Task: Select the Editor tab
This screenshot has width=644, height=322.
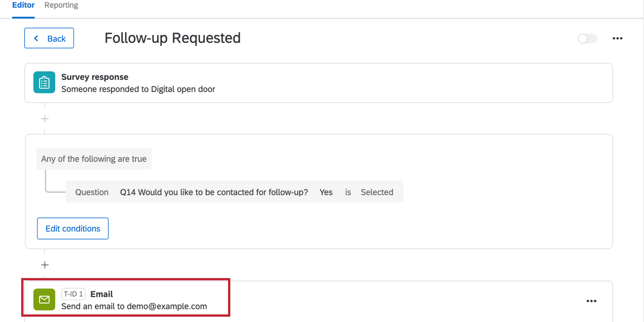Action: (23, 5)
